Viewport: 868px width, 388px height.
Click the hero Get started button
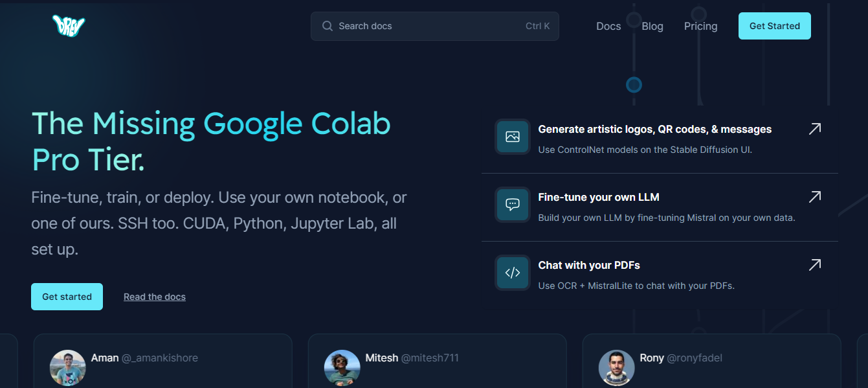pyautogui.click(x=67, y=297)
